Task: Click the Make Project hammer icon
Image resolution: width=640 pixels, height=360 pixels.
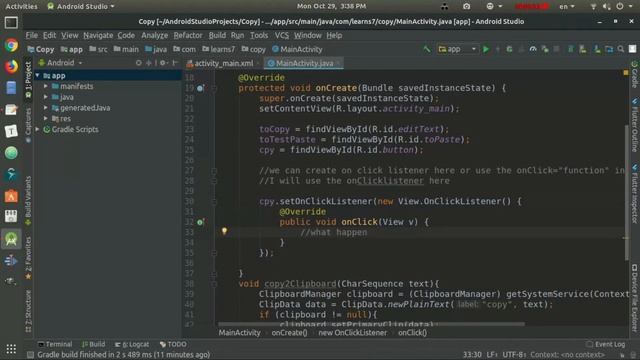Action: 427,49
